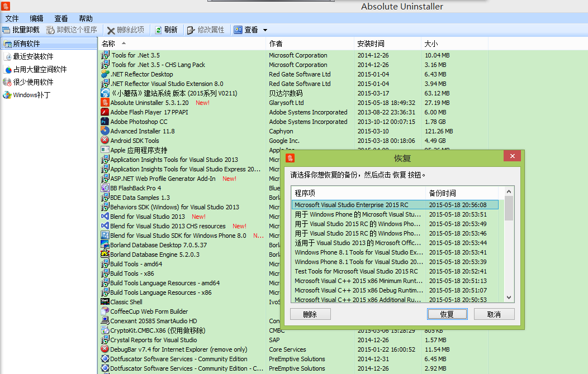Click the Absolute Uninstaller title bar app icon

coord(6,6)
